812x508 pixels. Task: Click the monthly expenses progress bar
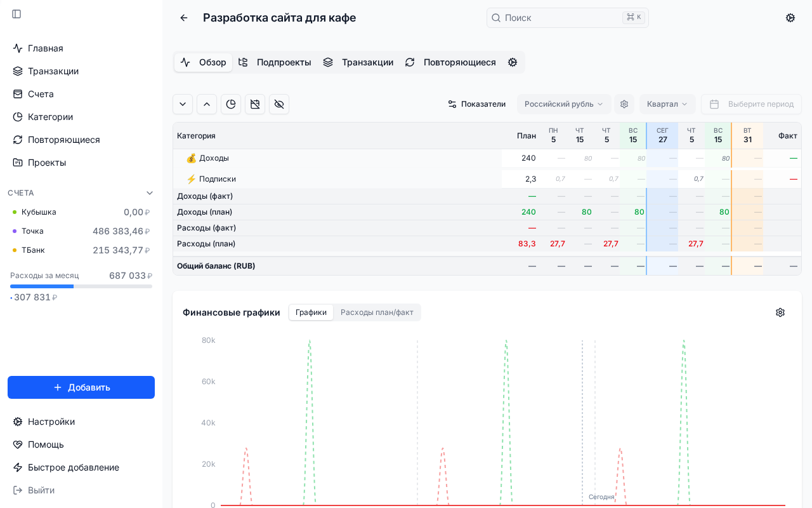point(81,286)
